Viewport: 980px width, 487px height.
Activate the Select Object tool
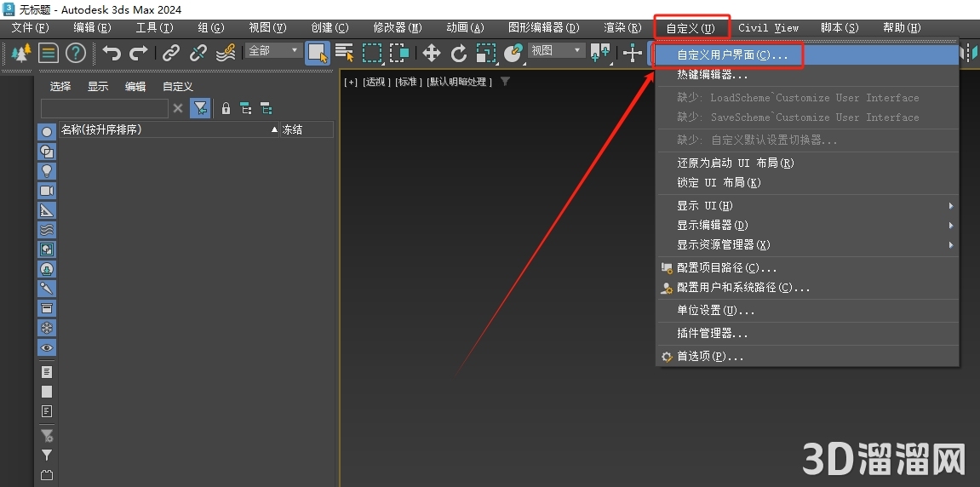318,53
